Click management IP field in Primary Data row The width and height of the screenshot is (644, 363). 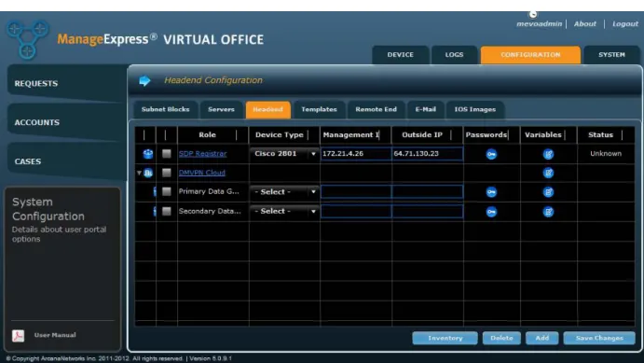tap(356, 191)
